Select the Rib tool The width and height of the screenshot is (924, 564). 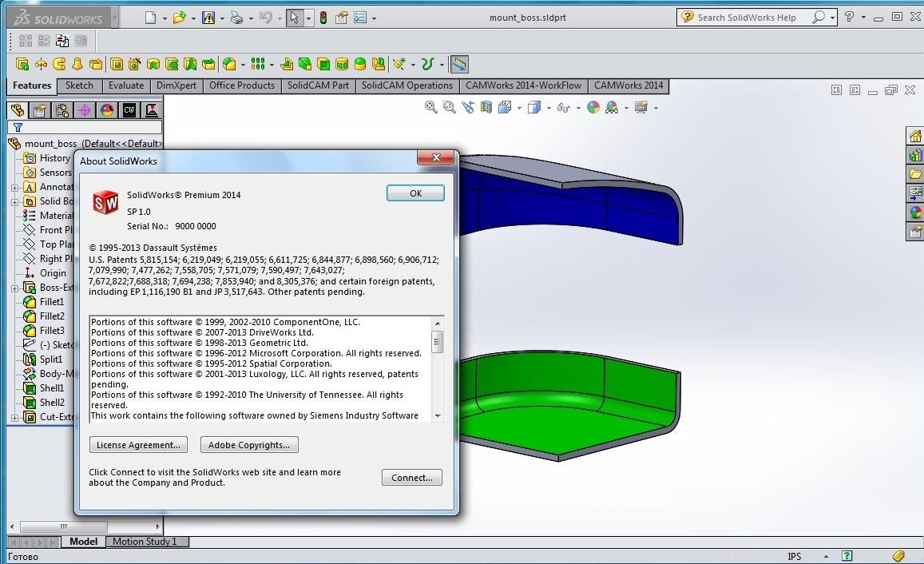point(287,64)
